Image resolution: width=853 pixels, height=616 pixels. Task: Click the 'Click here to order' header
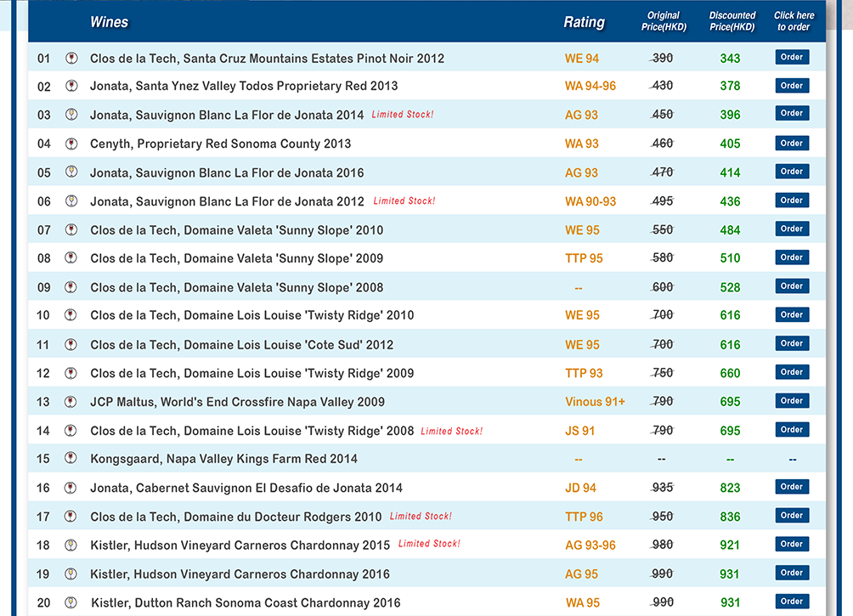click(x=794, y=21)
